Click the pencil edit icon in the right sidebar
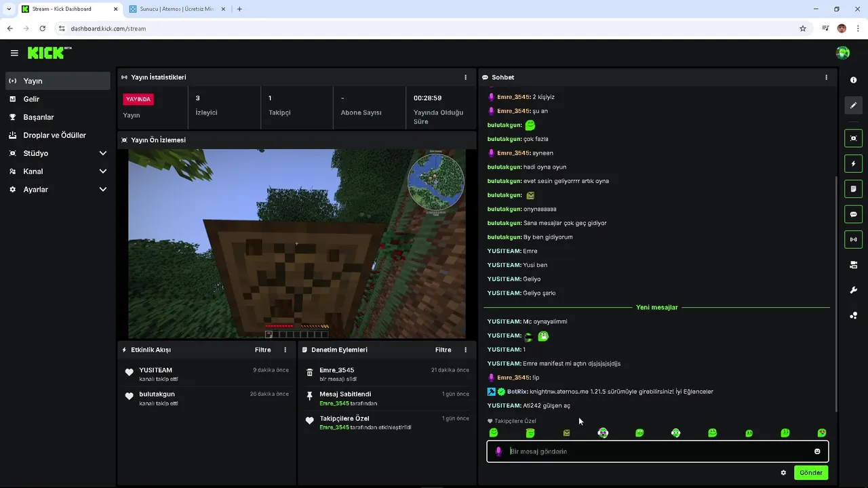This screenshot has height=488, width=868. [x=853, y=106]
